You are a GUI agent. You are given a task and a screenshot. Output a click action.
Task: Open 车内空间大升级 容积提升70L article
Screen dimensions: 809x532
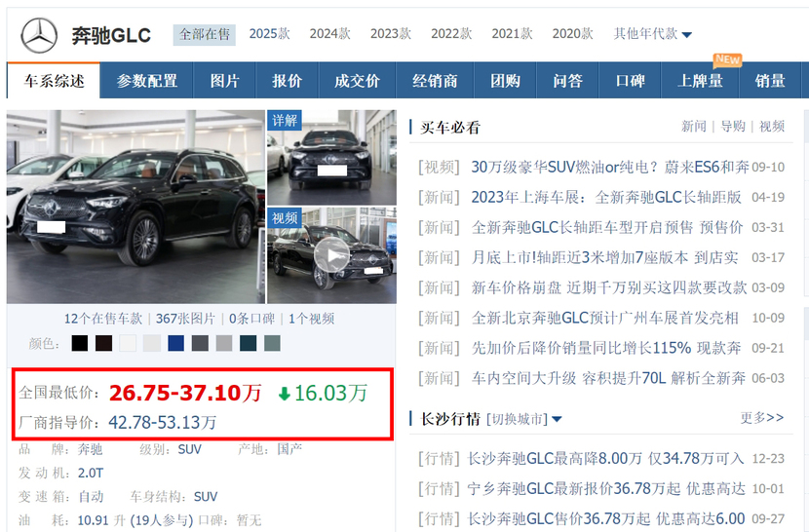[x=608, y=378]
